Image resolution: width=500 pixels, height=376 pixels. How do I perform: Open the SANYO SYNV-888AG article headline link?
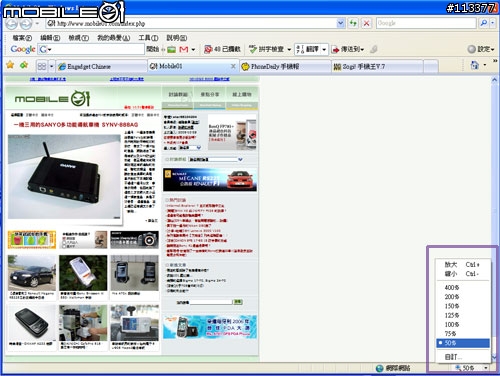[x=76, y=125]
